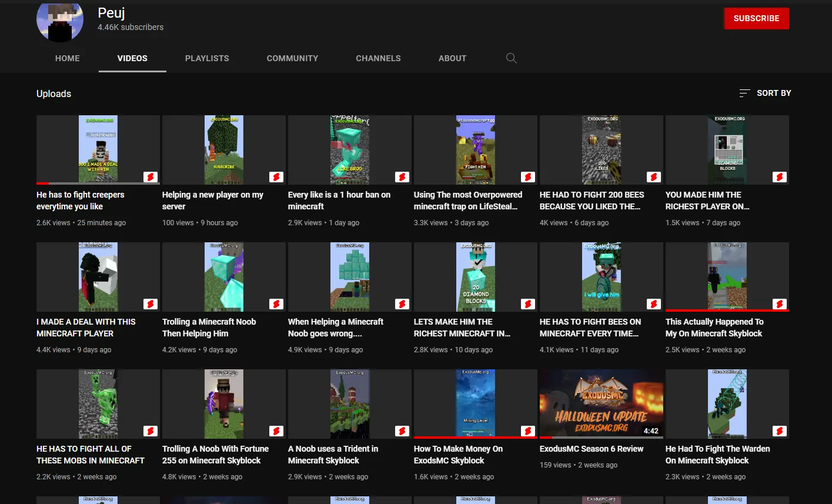Click Shorts badge on 'I MADE A DEAL' thumbnail
The width and height of the screenshot is (832, 504).
coord(151,304)
